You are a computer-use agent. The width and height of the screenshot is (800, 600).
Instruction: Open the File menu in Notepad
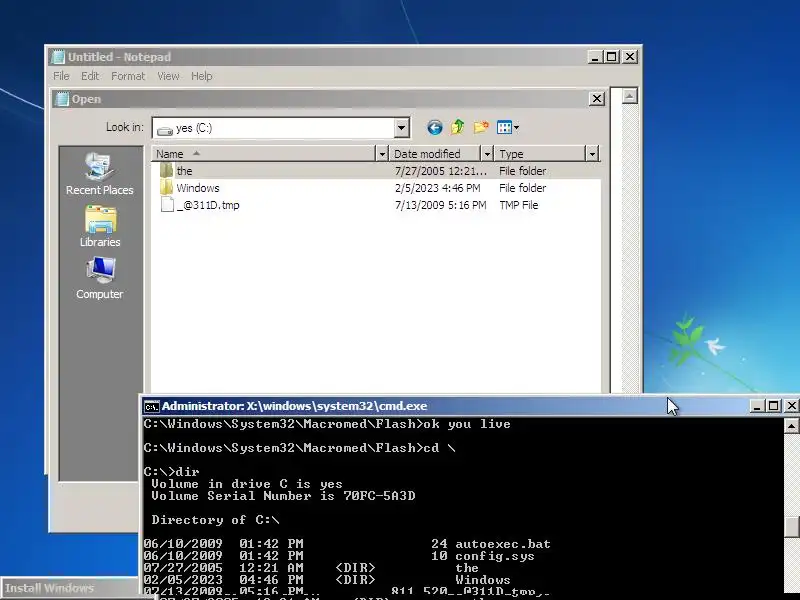[x=61, y=76]
